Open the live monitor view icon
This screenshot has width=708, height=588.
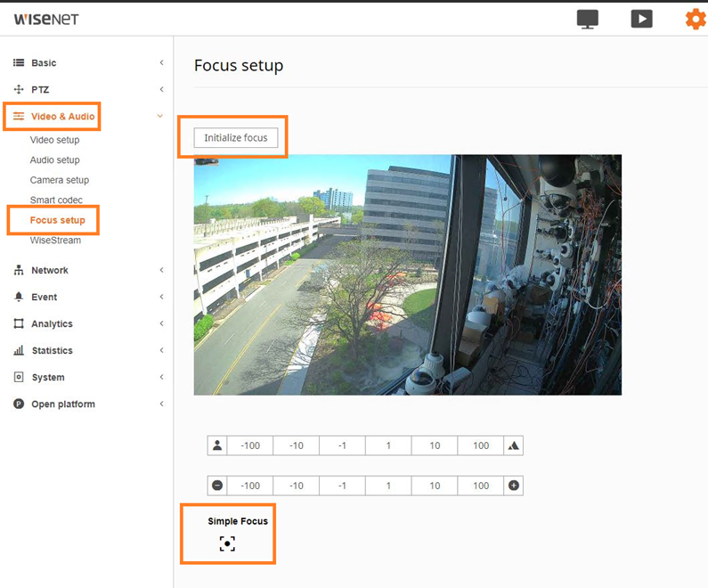[x=588, y=19]
